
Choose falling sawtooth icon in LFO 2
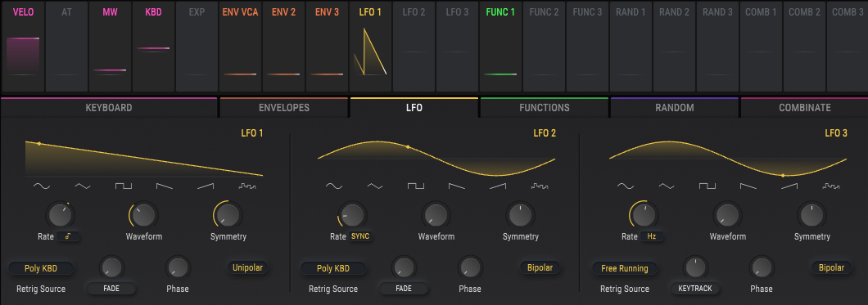pos(457,186)
